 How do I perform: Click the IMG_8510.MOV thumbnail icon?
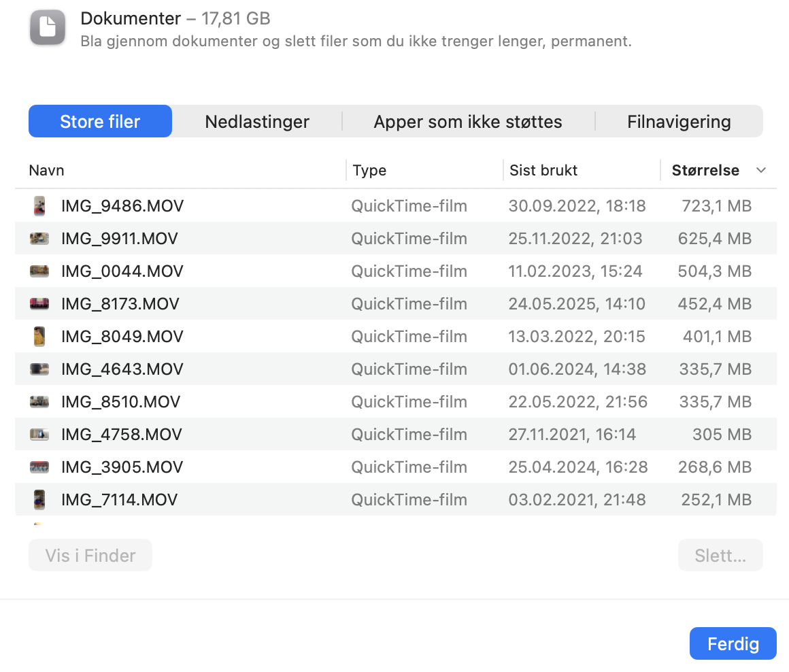39,402
